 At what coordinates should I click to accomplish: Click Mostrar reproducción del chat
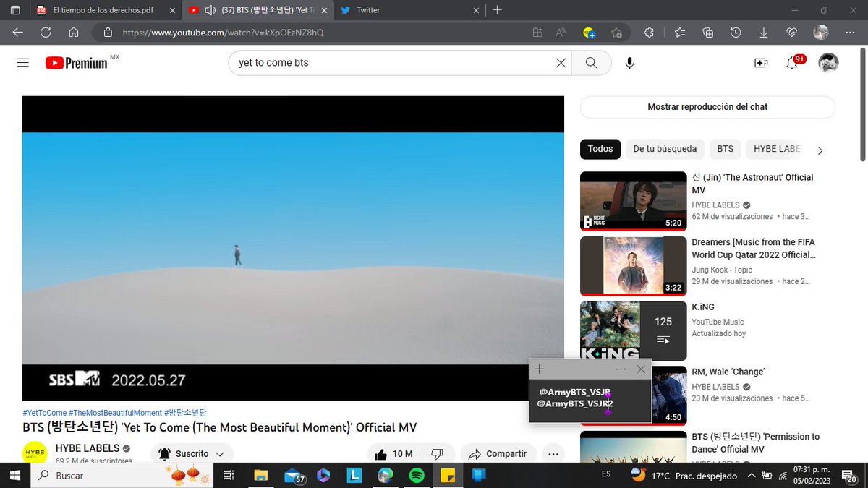707,107
